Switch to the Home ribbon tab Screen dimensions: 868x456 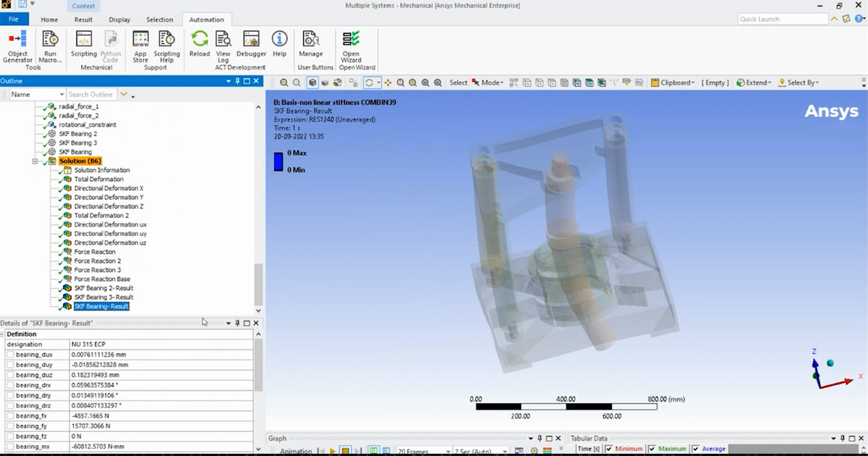coord(49,20)
